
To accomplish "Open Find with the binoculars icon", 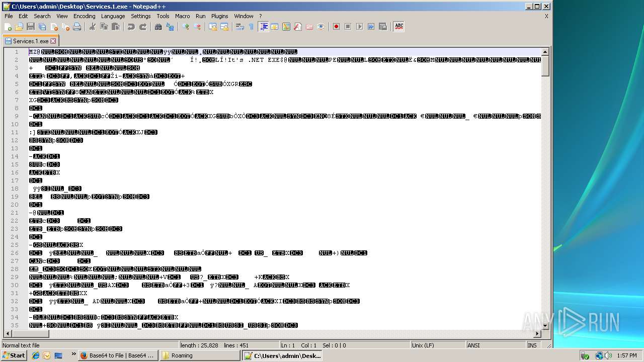I will coord(158,27).
